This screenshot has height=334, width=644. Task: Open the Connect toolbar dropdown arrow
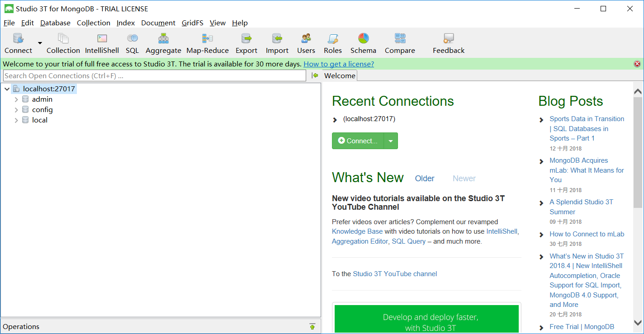(40, 43)
